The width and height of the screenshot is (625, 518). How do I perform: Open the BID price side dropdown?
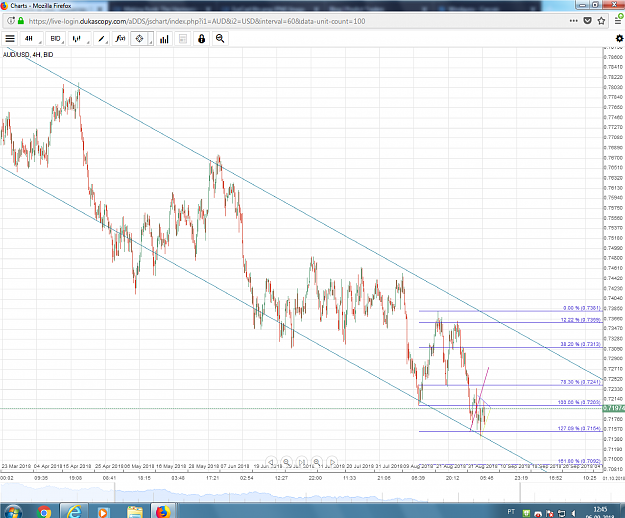(56, 39)
